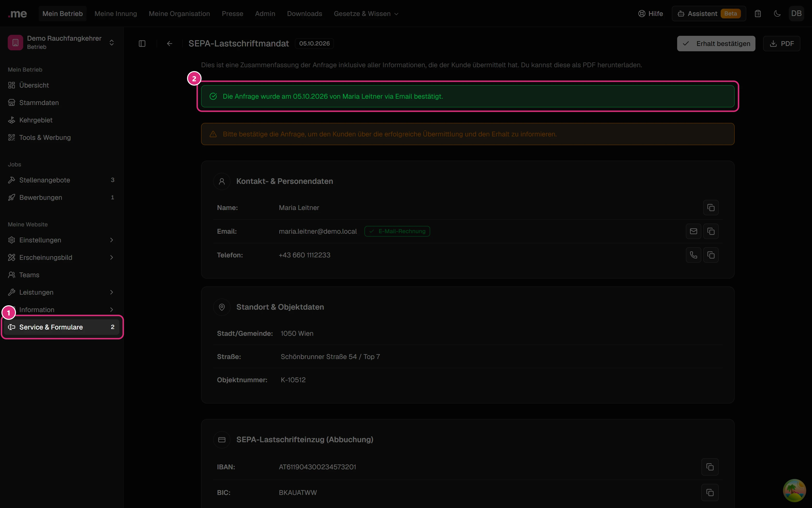The width and height of the screenshot is (812, 508).
Task: Click the E-Mail-Rechnung badge
Action: [x=397, y=231]
